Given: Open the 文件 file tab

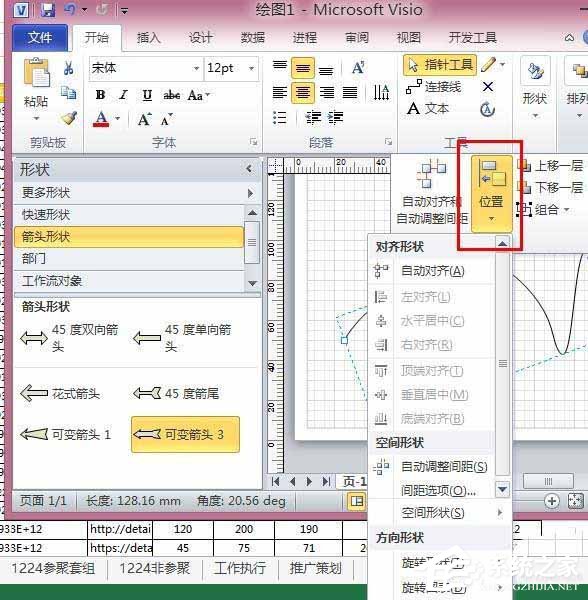Looking at the screenshot, I should [x=40, y=38].
